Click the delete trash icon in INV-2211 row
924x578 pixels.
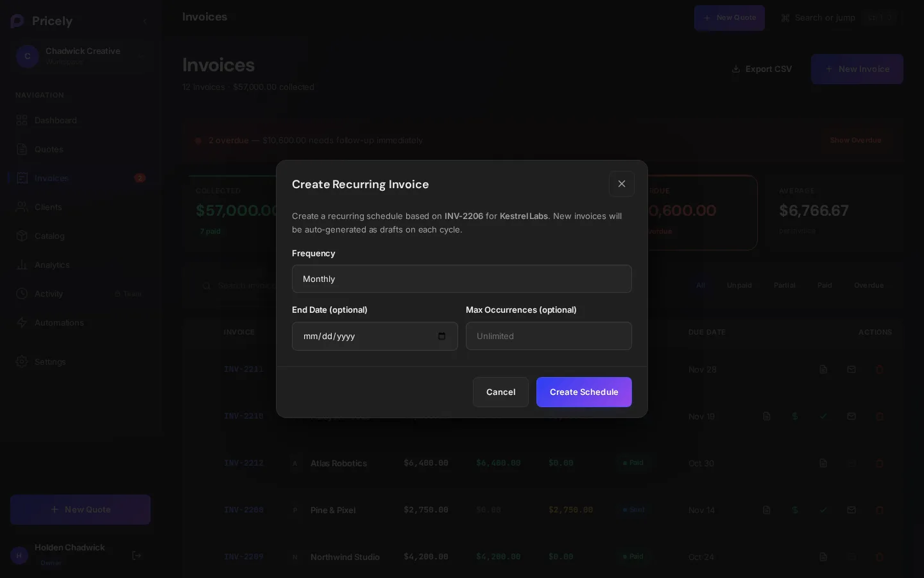click(x=880, y=369)
